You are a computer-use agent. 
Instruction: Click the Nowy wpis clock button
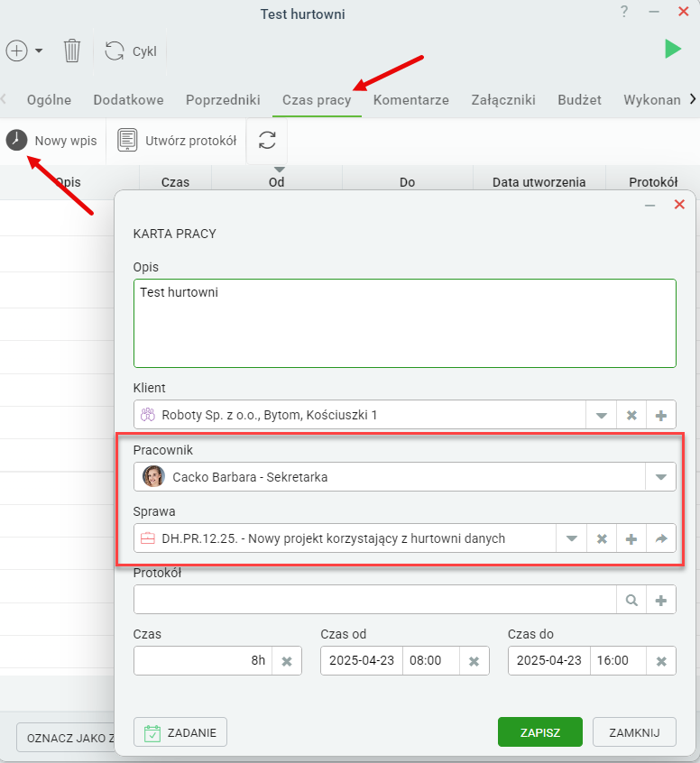[51, 141]
